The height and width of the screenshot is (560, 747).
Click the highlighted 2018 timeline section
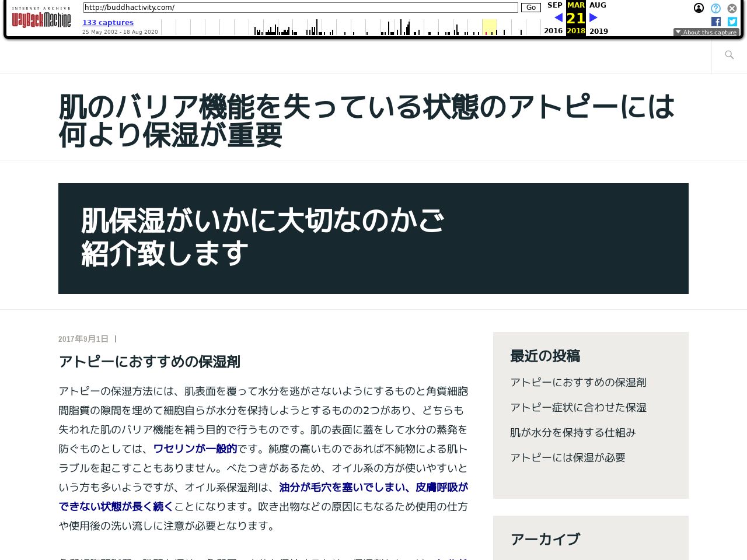(489, 27)
